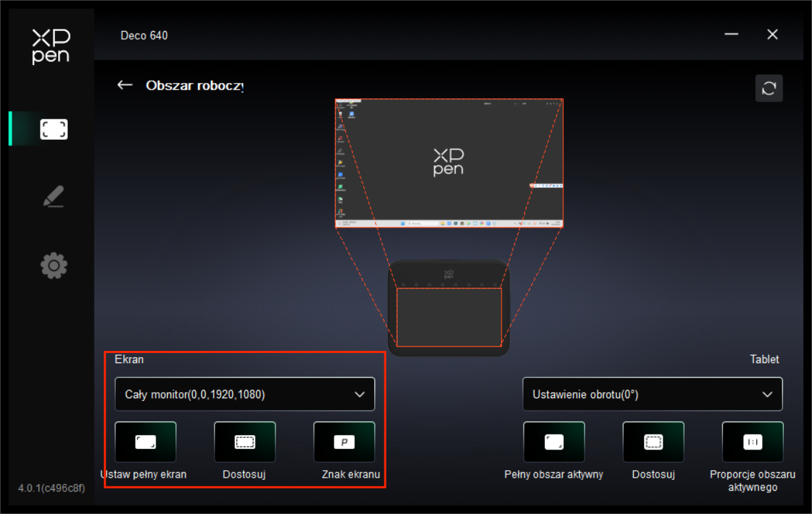Screen dimensions: 812x514
Task: Open the Ustawienie obrotu rotation dropdown
Action: 652,394
